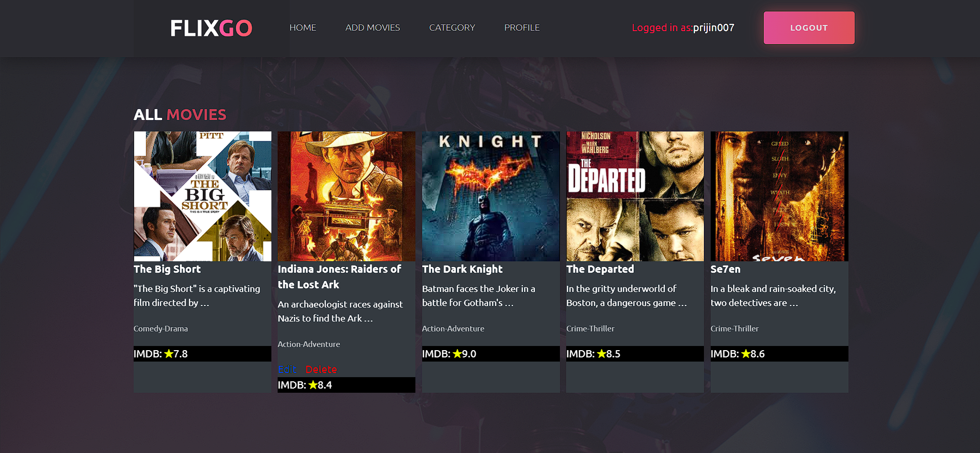This screenshot has height=453, width=980.
Task: Go to the ADD MOVIES page
Action: point(372,28)
